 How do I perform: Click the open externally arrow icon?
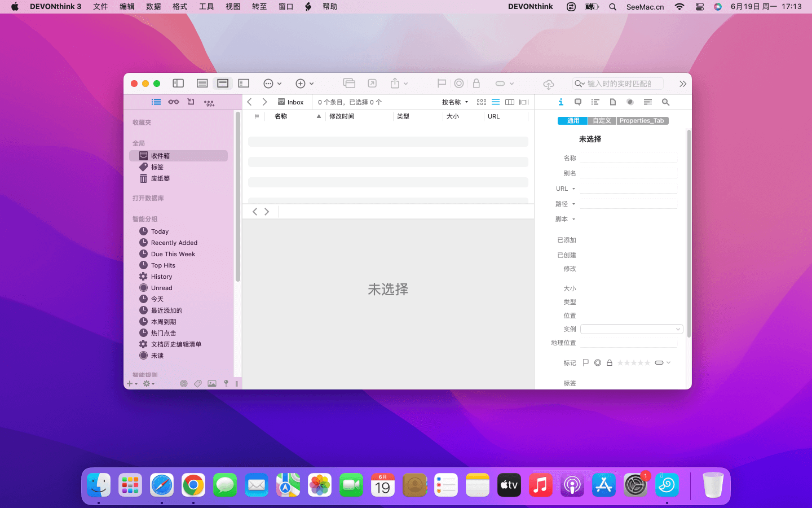point(372,84)
